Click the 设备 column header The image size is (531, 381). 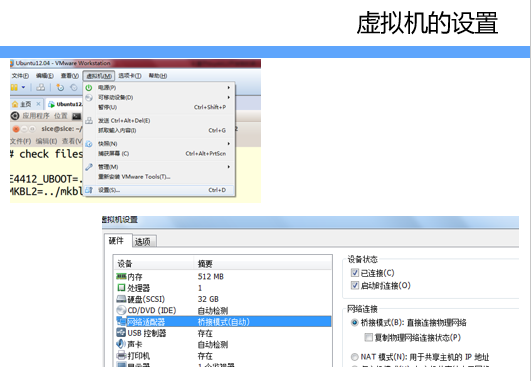(x=154, y=263)
